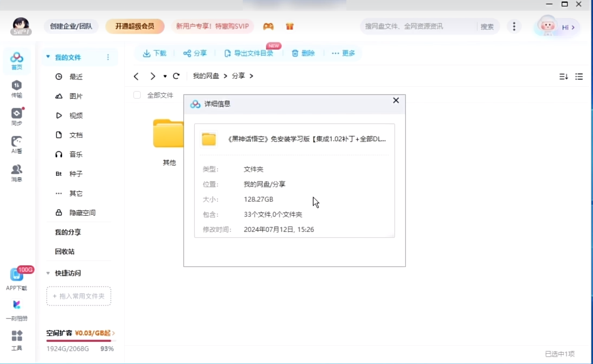Expand the 快捷访问 section
Screen dimensions: 593x364
(x=48, y=273)
